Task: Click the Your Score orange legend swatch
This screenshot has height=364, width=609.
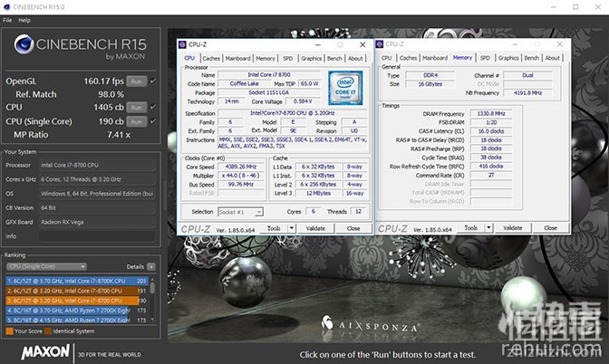Action: pos(9,331)
